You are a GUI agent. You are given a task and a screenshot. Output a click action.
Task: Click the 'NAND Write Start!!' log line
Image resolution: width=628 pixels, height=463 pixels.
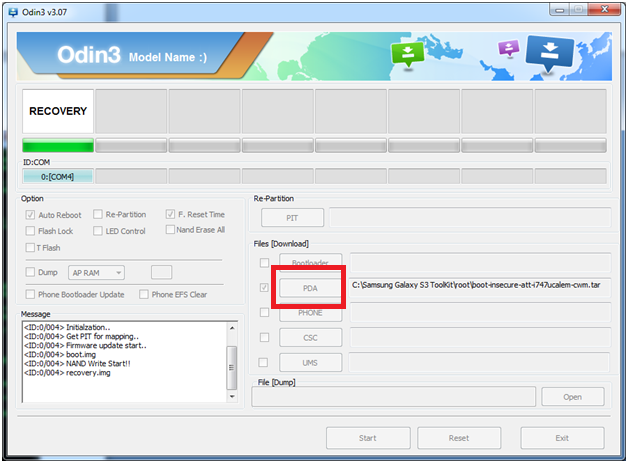pyautogui.click(x=77, y=364)
